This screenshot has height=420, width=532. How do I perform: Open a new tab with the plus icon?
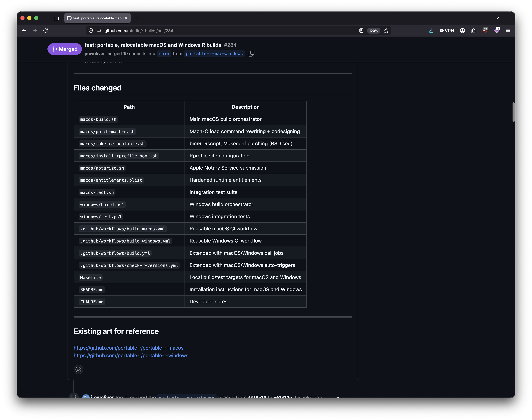(x=137, y=18)
